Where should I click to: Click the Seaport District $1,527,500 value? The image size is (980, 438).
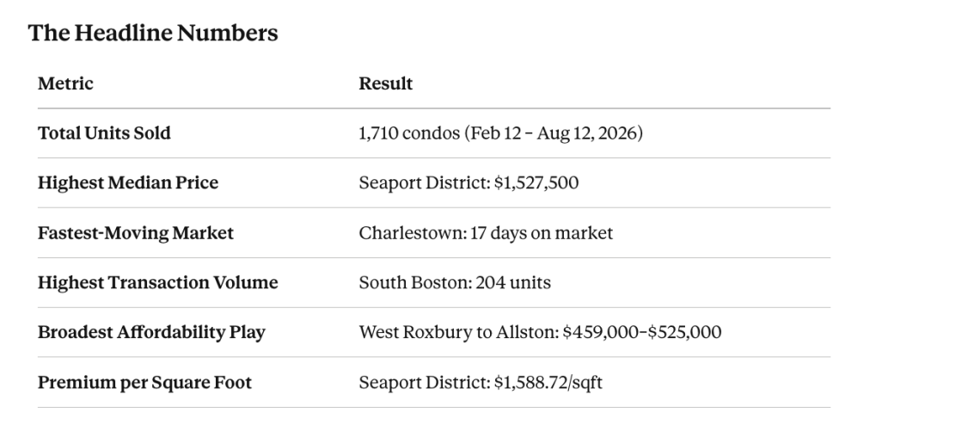pyautogui.click(x=469, y=182)
